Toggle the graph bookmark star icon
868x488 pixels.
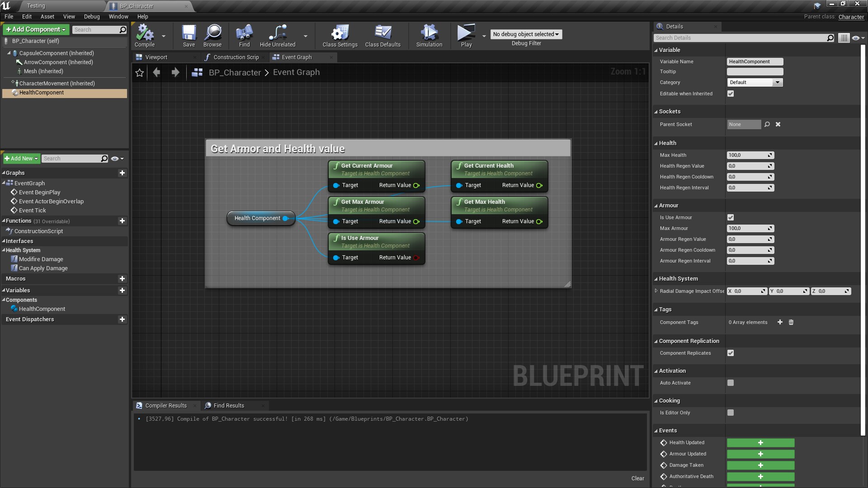click(x=140, y=73)
